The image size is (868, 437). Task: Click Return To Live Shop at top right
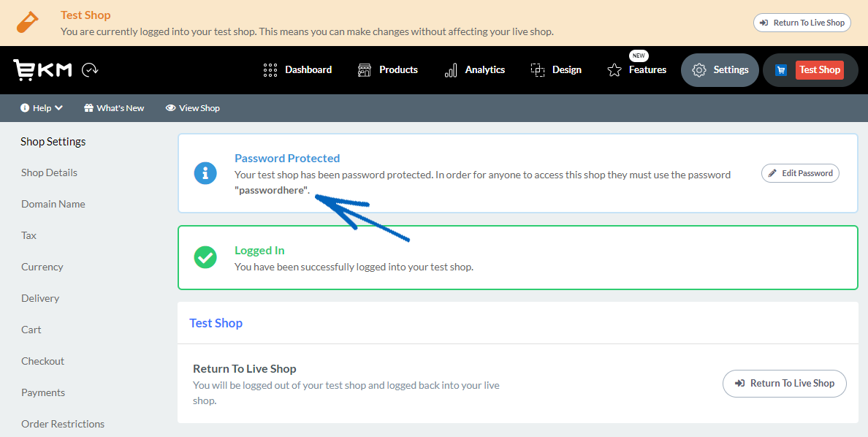pyautogui.click(x=802, y=22)
